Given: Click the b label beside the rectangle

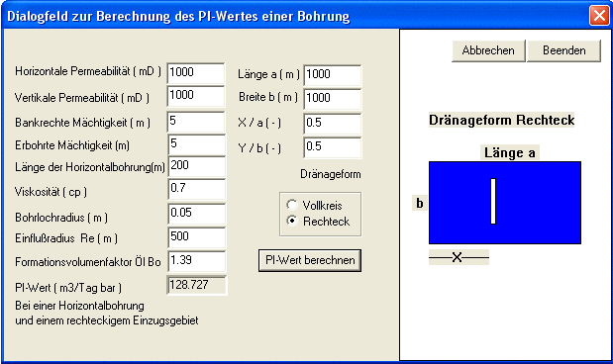Looking at the screenshot, I should [420, 203].
